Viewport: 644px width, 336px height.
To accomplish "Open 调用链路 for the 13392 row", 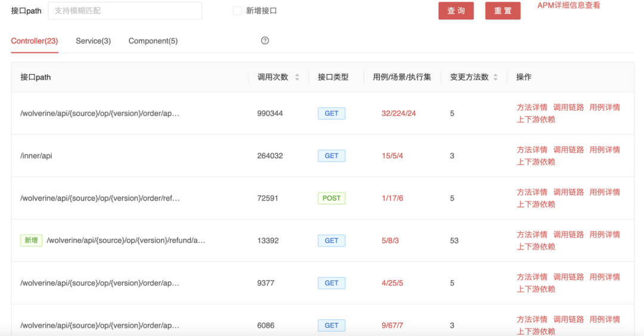I will 568,235.
